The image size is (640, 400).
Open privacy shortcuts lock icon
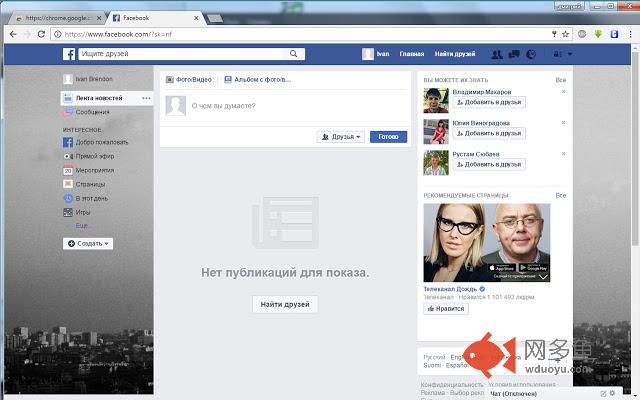[557, 54]
